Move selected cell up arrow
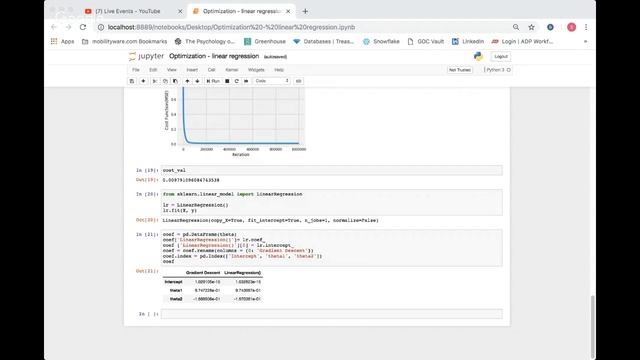The image size is (640, 360). pos(187,81)
